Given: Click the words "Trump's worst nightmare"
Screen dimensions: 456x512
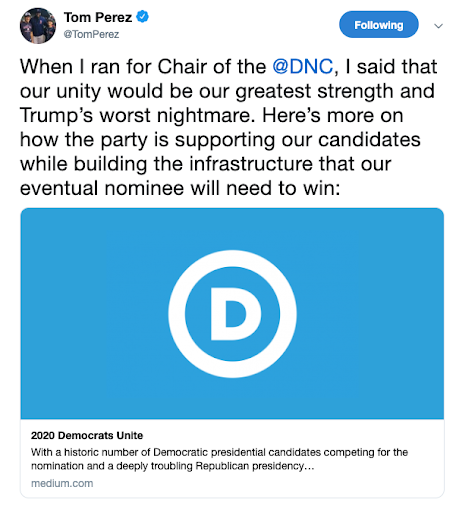Looking at the screenshot, I should pyautogui.click(x=135, y=115).
